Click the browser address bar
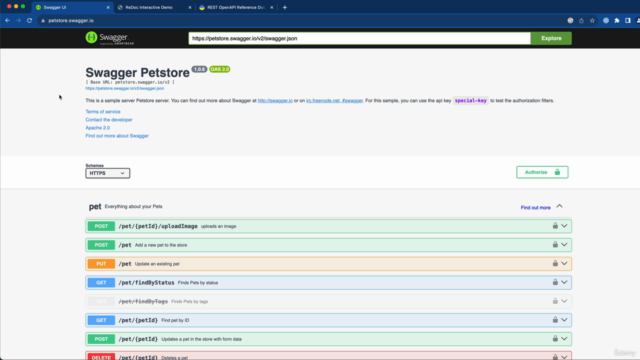 tap(302, 20)
